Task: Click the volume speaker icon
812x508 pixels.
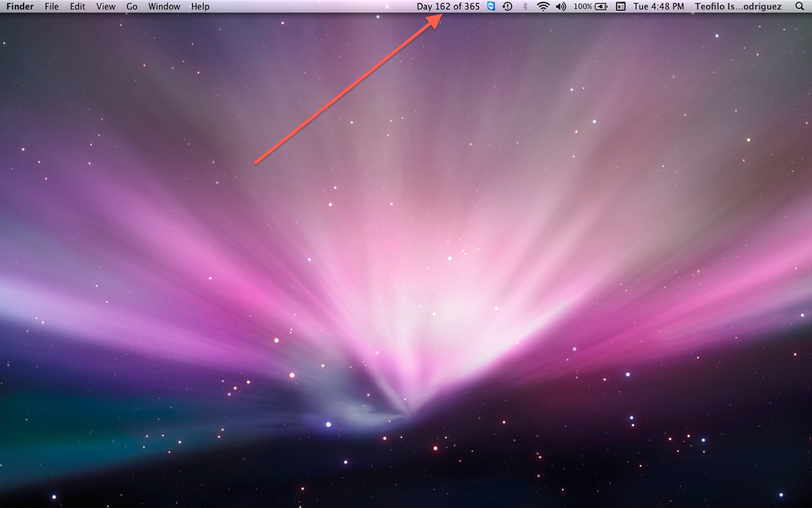Action: pyautogui.click(x=561, y=6)
